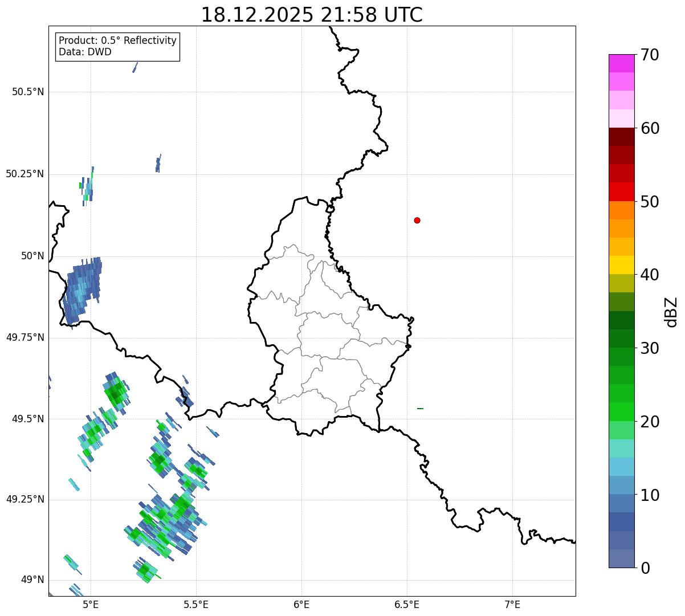Click the yellow colorbar segment above 40

pos(621,265)
